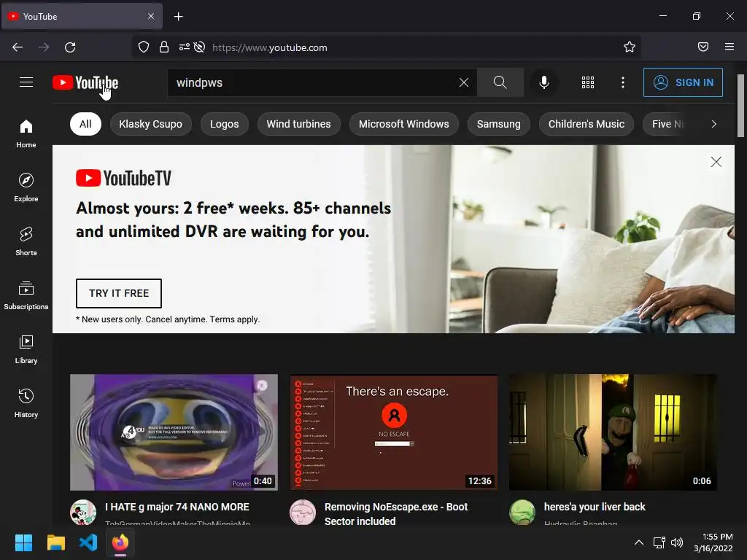Viewport: 747px width, 560px height.
Task: Open History in the sidebar
Action: coord(26,403)
